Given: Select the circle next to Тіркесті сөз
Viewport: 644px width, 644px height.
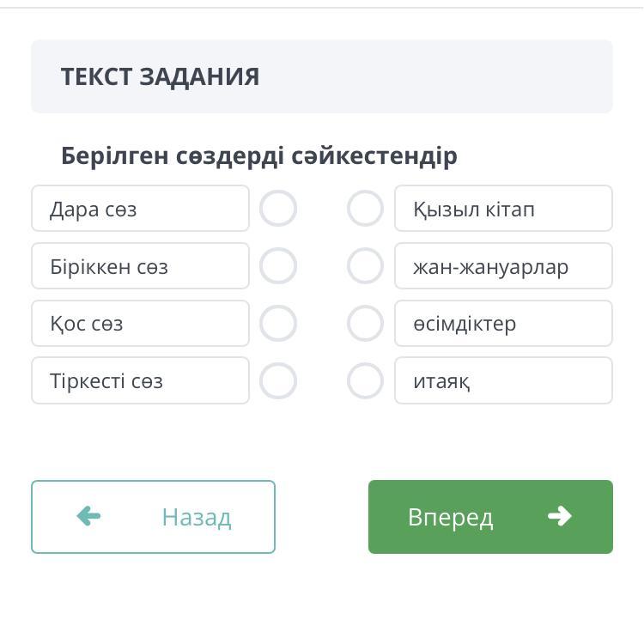Looking at the screenshot, I should point(278,381).
